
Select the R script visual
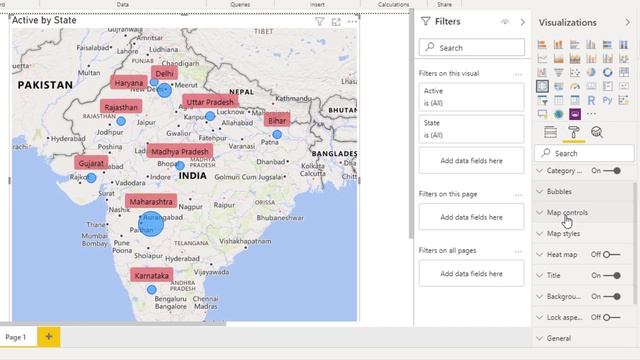(591, 100)
